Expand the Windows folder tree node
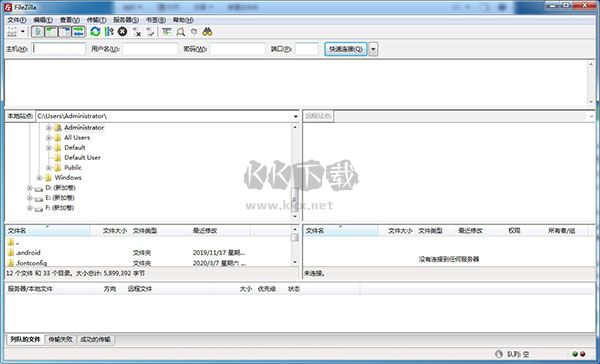Image resolution: width=600 pixels, height=364 pixels. (x=39, y=178)
